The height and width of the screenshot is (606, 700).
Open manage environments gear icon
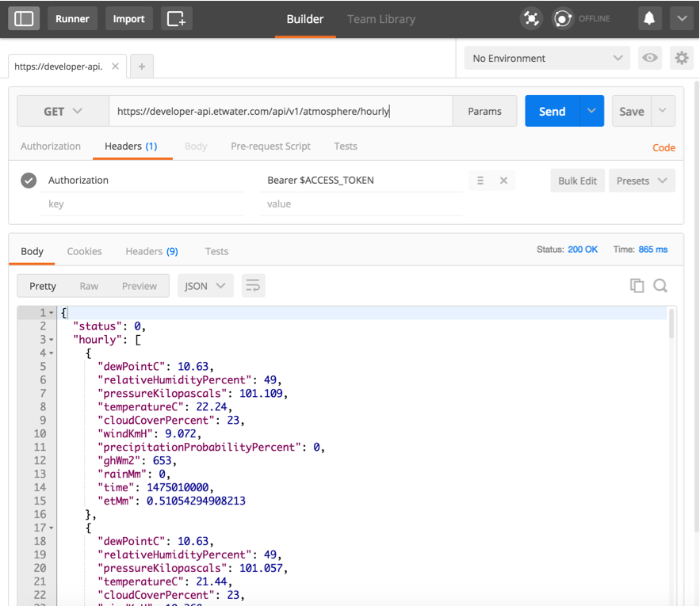pyautogui.click(x=682, y=58)
